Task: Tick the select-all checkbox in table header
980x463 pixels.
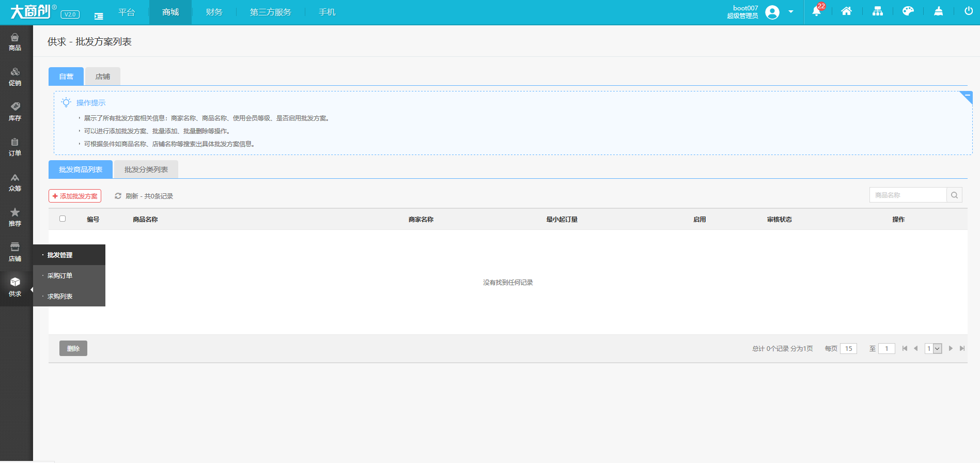Action: (63, 219)
